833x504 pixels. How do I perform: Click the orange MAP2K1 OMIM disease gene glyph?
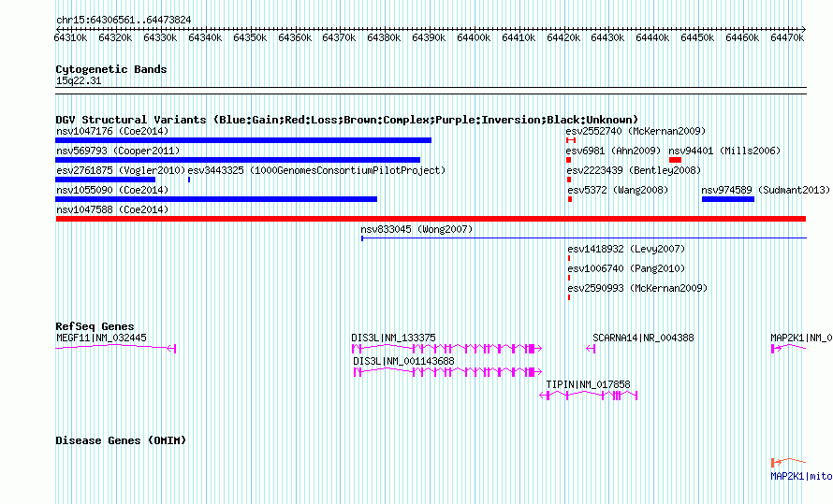788,462
